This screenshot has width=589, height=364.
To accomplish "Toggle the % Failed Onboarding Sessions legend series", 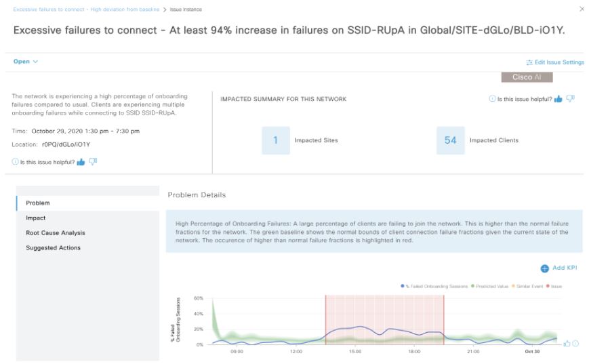I will pyautogui.click(x=434, y=286).
